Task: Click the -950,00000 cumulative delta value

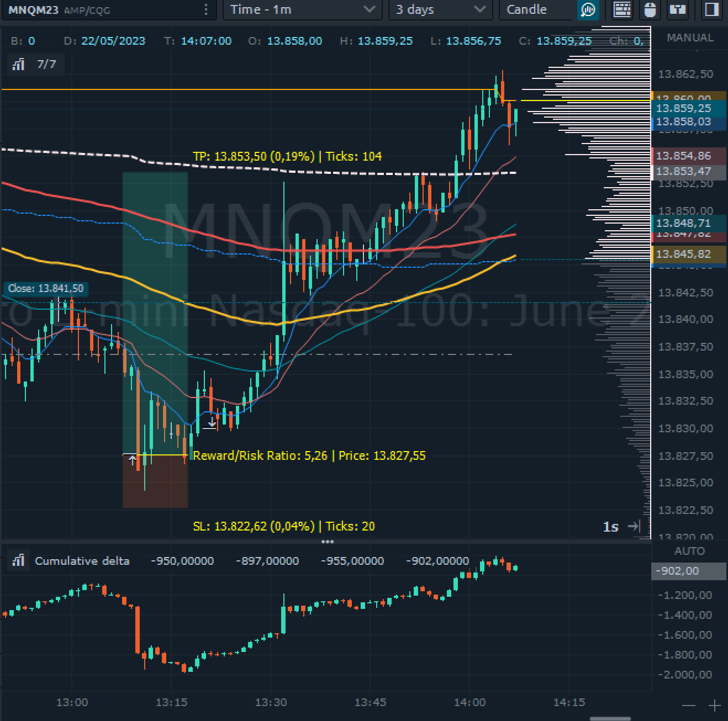Action: pos(182,561)
